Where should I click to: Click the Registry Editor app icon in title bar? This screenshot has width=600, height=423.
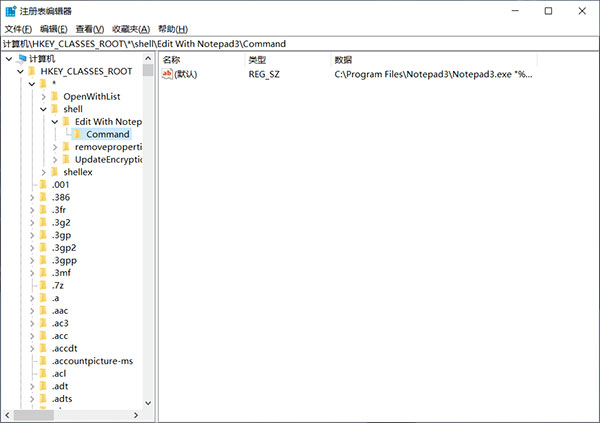[11, 11]
